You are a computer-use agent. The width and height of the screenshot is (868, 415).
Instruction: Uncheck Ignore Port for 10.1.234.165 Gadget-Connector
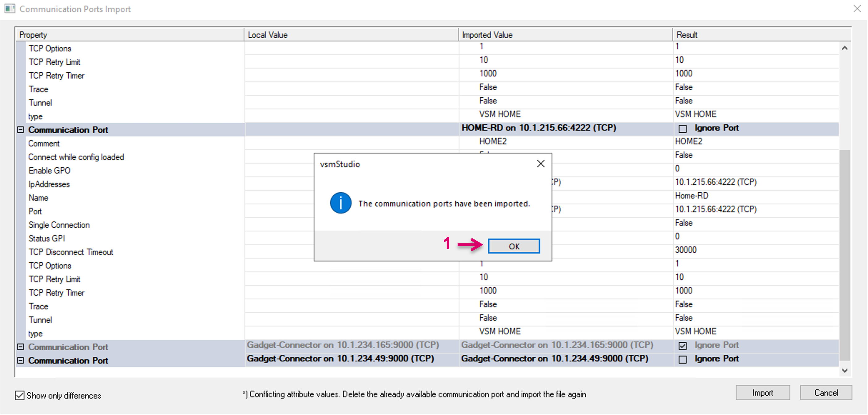click(682, 346)
